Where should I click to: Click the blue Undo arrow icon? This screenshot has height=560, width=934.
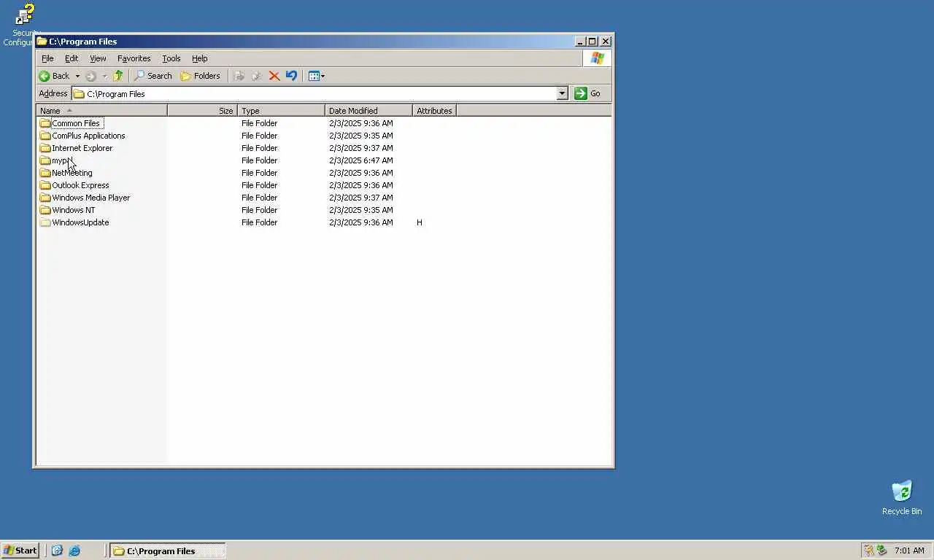[x=292, y=76]
